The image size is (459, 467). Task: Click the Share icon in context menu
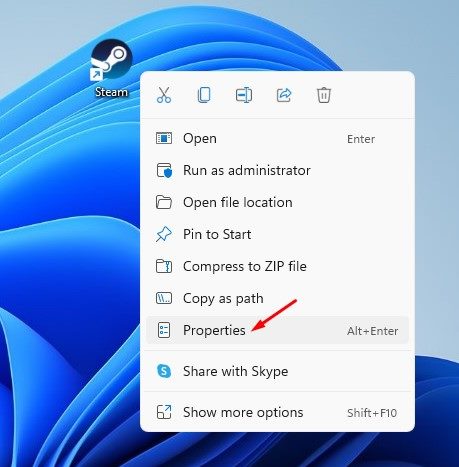284,95
